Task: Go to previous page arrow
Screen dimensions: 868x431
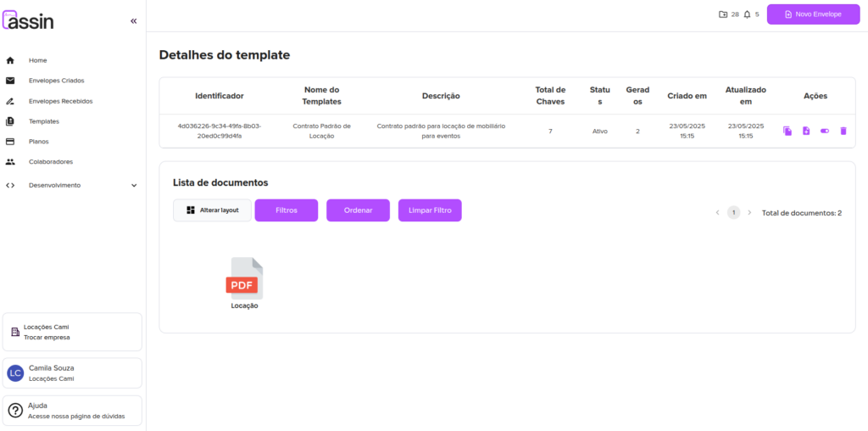Action: (x=717, y=213)
